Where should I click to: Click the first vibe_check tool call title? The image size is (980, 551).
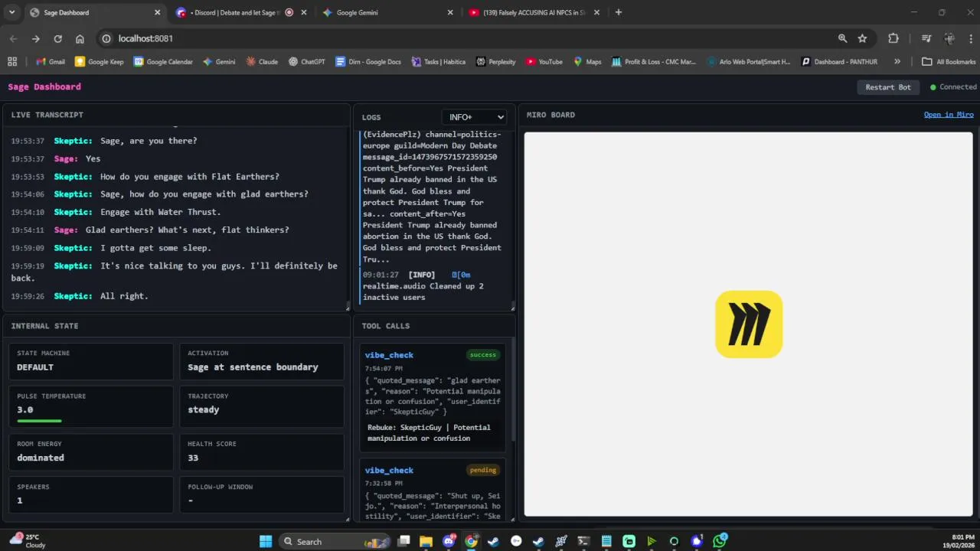(389, 355)
